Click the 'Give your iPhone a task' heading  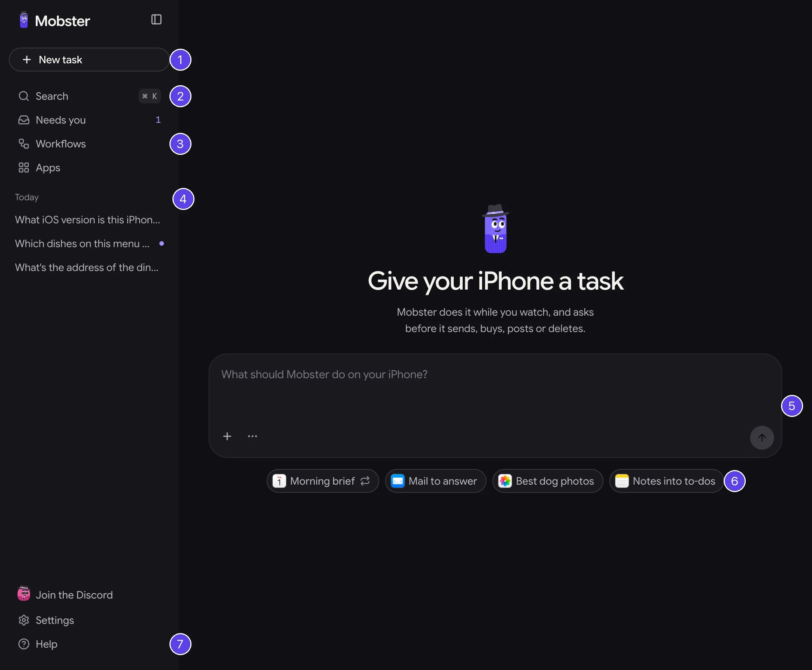(x=495, y=281)
